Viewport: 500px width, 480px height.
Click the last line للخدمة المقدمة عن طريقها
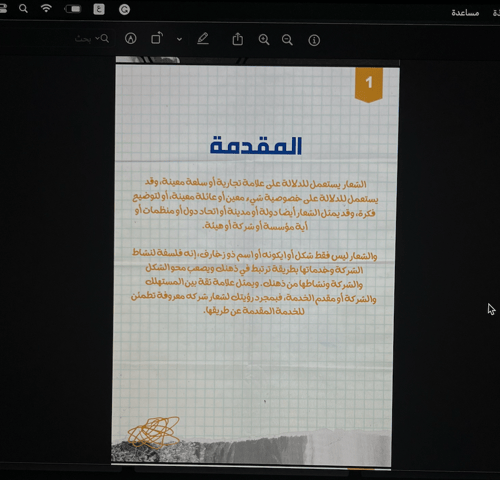pos(254,311)
